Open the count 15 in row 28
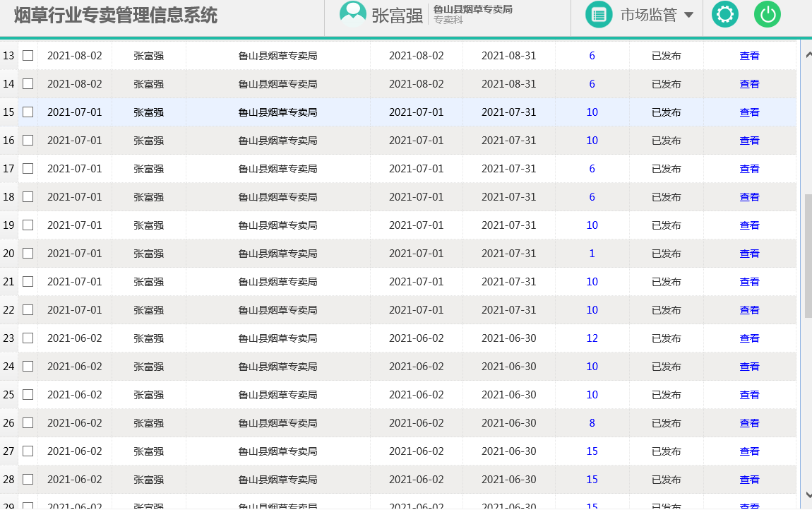The image size is (812, 510). click(592, 480)
